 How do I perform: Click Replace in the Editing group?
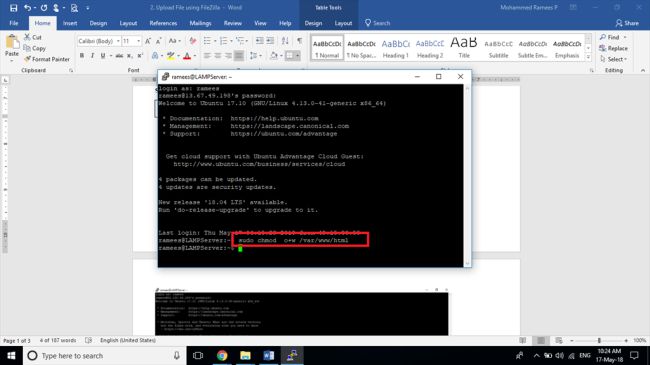[614, 48]
